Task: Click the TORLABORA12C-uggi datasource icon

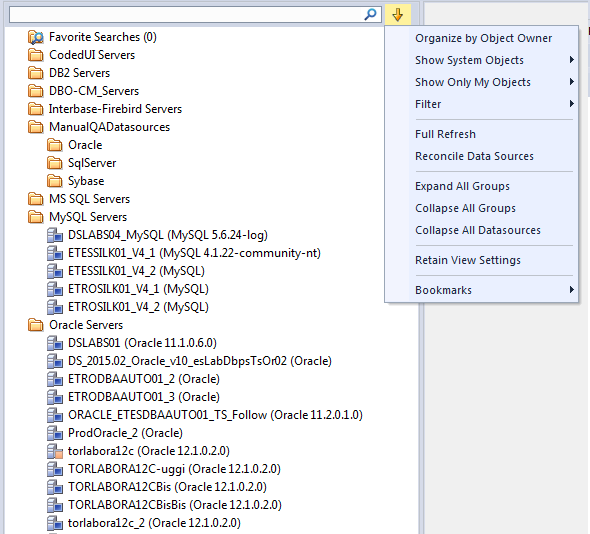Action: 55,469
